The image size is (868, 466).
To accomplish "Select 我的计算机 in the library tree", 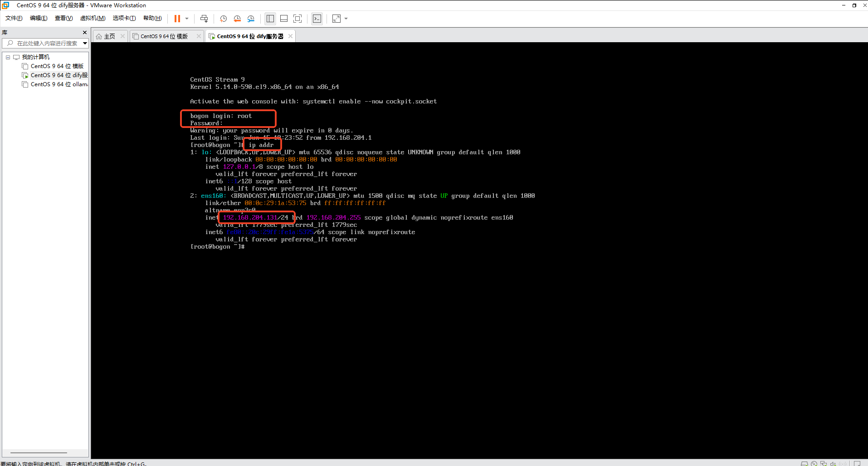I will 36,57.
